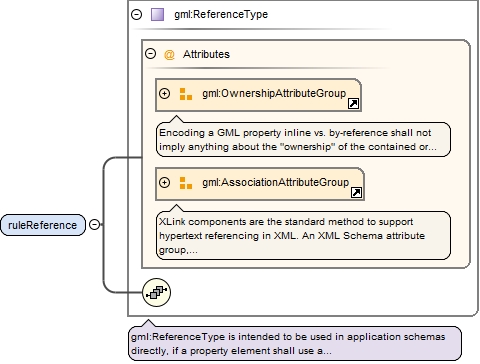
Task: Click the purple complex type icon
Action: (157, 15)
